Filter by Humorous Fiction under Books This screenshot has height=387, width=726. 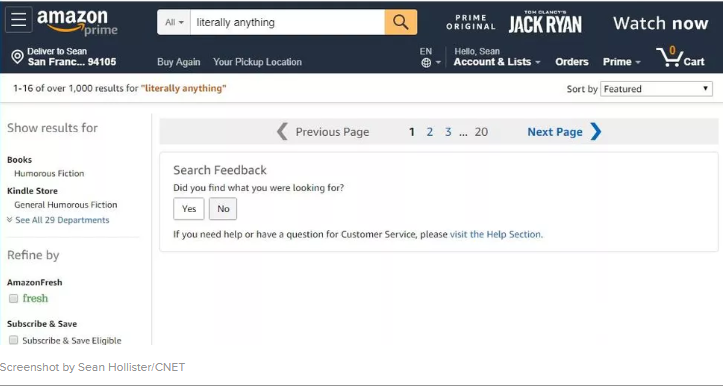[x=49, y=174]
